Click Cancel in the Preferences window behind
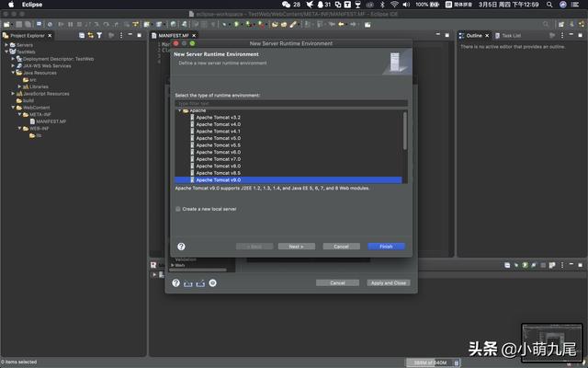588x368 pixels. 337,282
